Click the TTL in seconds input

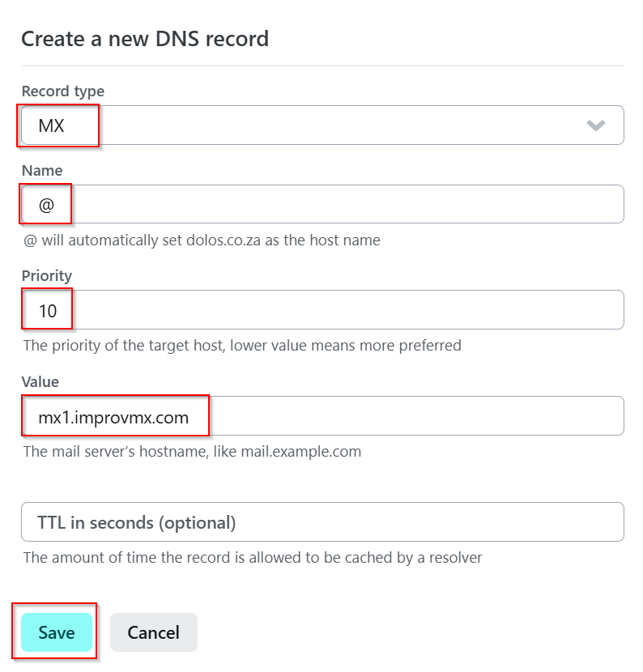(322, 522)
